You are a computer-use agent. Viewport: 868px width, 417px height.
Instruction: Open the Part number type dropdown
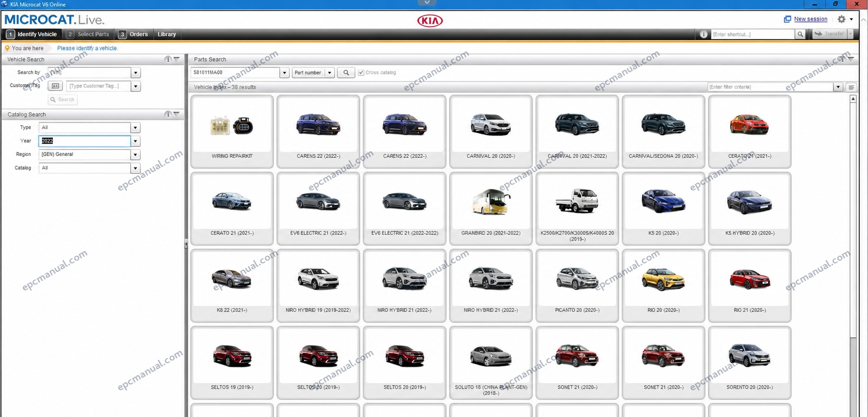(x=330, y=73)
